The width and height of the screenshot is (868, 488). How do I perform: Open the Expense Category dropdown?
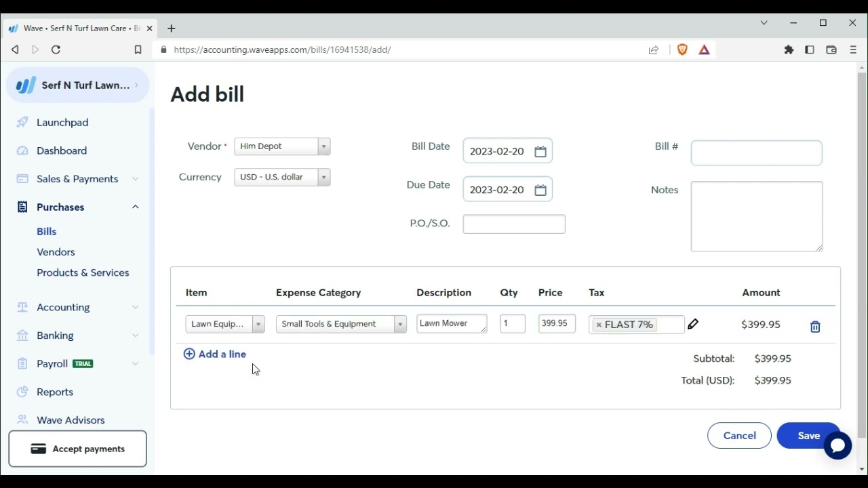point(341,324)
